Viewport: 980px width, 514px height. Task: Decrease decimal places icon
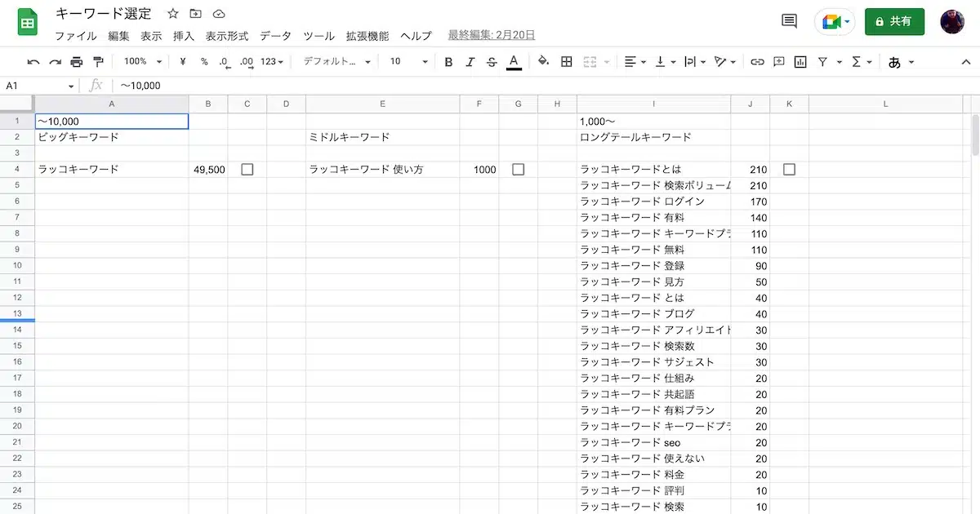click(225, 62)
